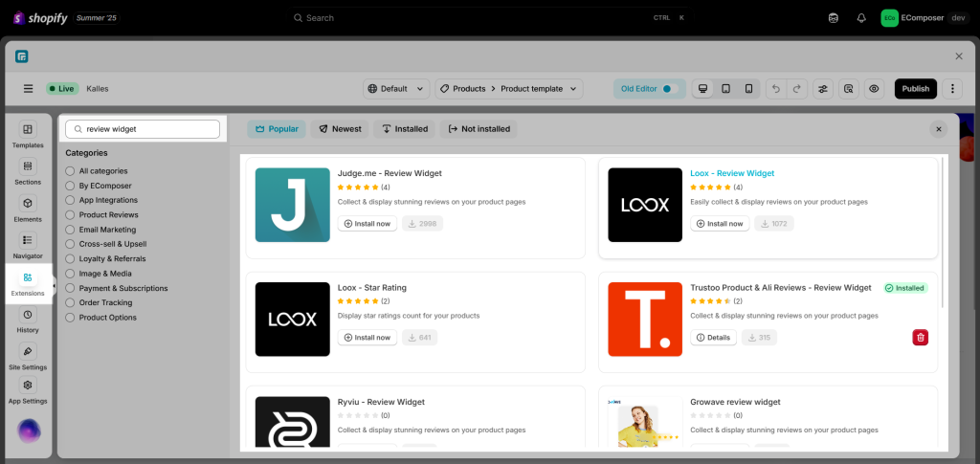Undo the last change
The image size is (980, 464).
[776, 89]
